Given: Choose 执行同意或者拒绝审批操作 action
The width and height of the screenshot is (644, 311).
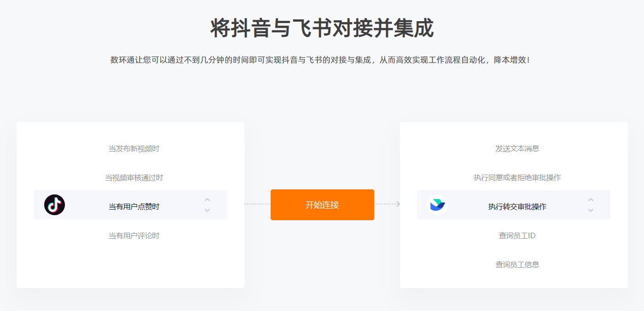Looking at the screenshot, I should tap(517, 177).
